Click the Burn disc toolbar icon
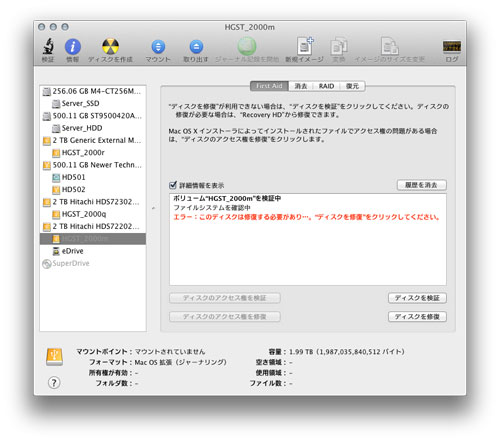Screen dimensions: 500x442 click(110, 46)
